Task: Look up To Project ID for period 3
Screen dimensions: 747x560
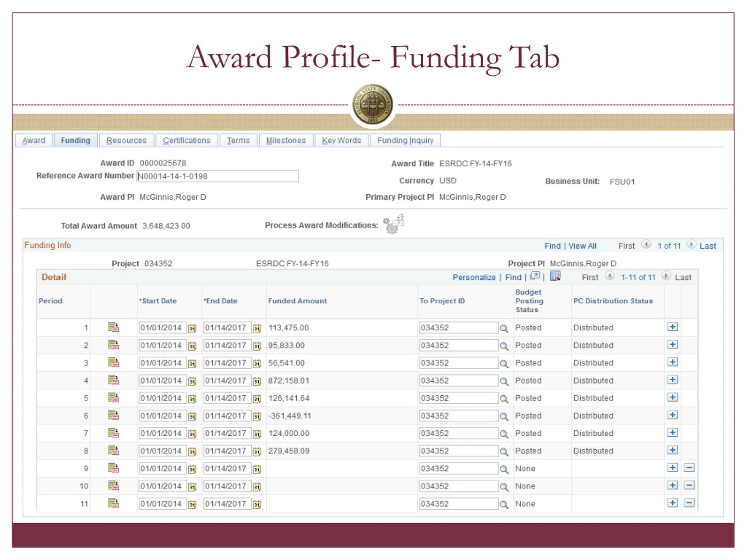Action: (x=504, y=363)
